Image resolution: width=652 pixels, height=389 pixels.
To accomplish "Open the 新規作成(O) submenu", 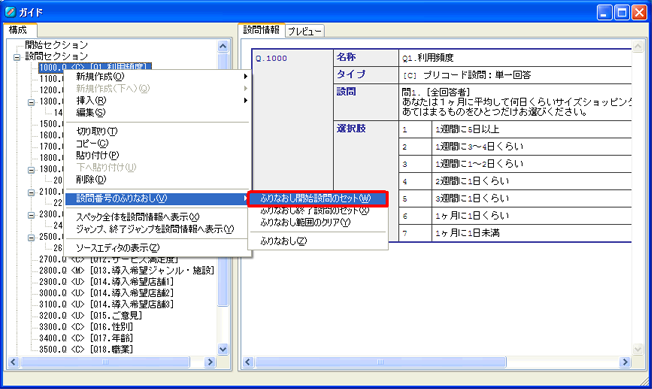I will click(x=158, y=76).
